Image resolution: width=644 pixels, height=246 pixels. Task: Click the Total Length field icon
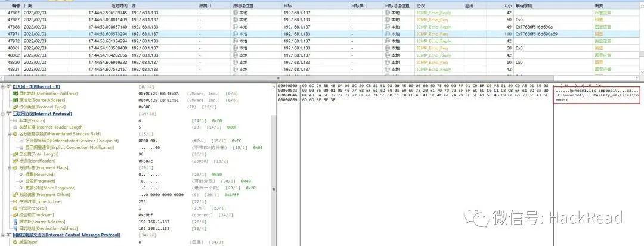pyautogui.click(x=15, y=154)
